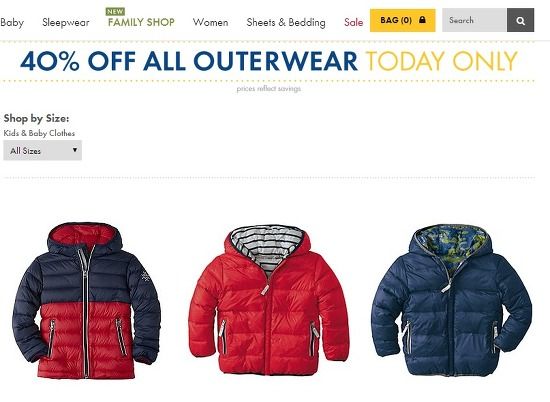Image resolution: width=550 pixels, height=402 pixels.
Task: Click the dropdown arrow beside All Sizes
Action: pos(75,150)
